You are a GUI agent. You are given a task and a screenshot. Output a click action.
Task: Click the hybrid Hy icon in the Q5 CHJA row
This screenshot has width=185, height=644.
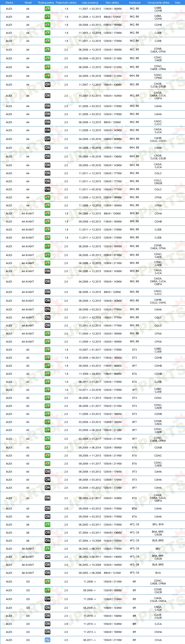48,640
